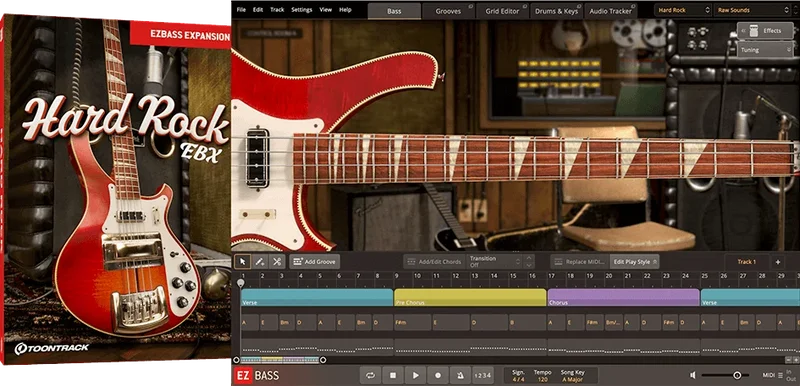Click the record button
The height and width of the screenshot is (386, 800).
438,375
